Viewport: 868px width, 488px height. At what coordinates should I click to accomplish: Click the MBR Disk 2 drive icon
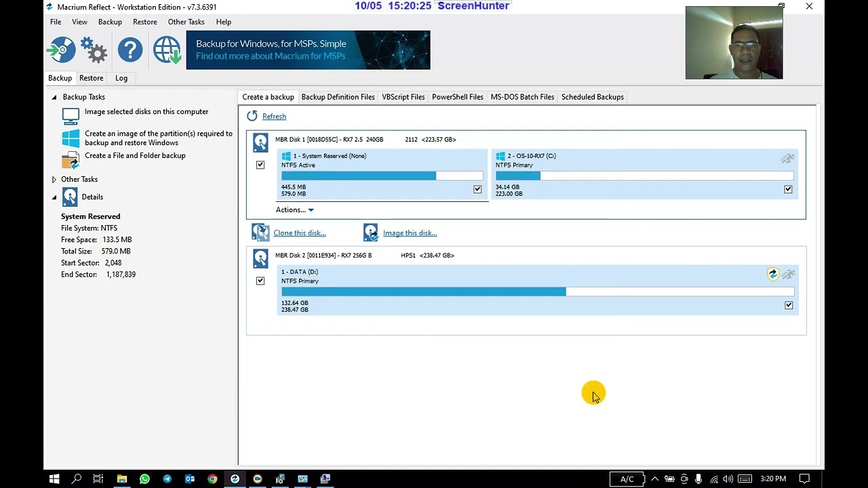[260, 258]
